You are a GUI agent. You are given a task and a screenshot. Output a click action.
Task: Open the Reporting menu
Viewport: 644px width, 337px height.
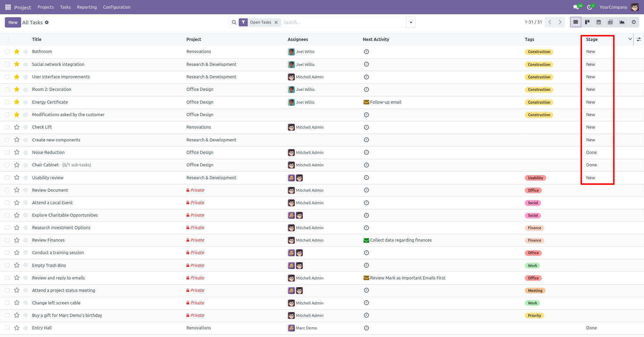pos(87,7)
